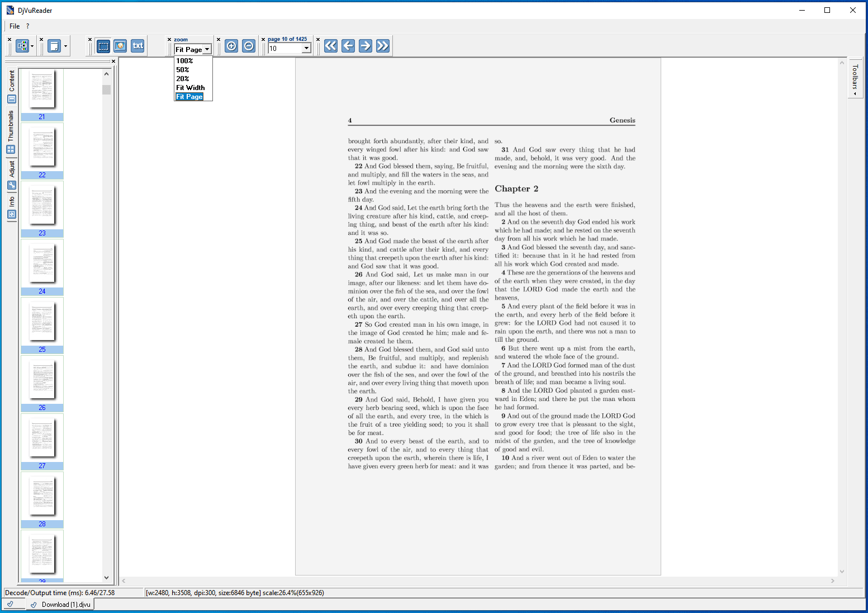Collapse the zoom combo box arrow

coord(207,49)
